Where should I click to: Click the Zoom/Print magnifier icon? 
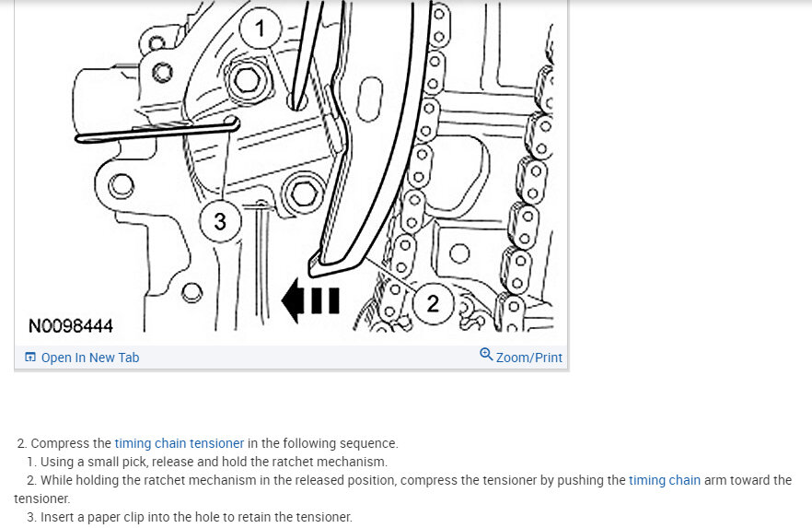tap(486, 355)
